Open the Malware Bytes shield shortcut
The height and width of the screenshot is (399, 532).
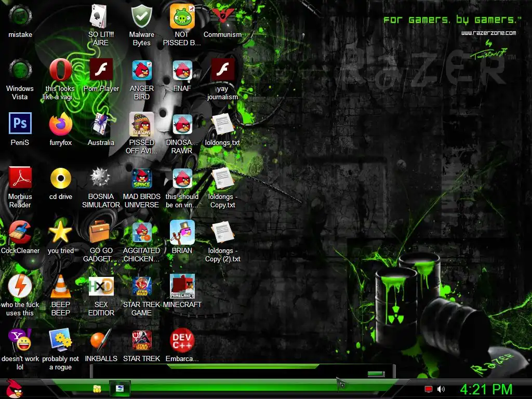click(x=141, y=25)
